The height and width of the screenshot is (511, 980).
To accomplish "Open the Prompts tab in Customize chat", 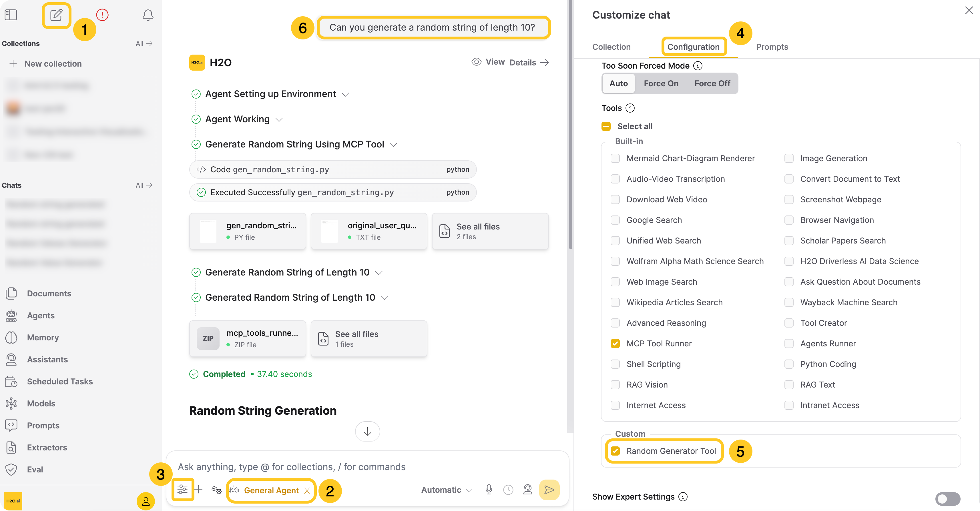I will pyautogui.click(x=772, y=47).
